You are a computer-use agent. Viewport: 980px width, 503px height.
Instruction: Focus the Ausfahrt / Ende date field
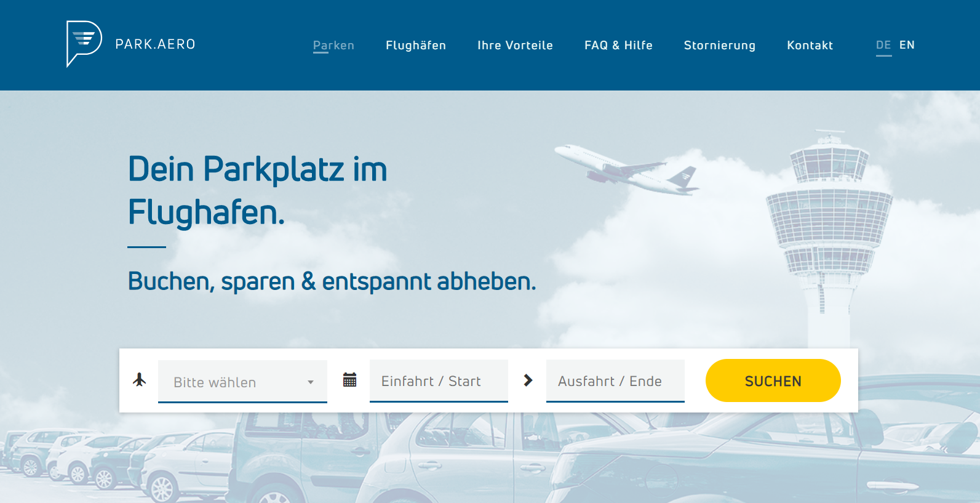tap(615, 381)
